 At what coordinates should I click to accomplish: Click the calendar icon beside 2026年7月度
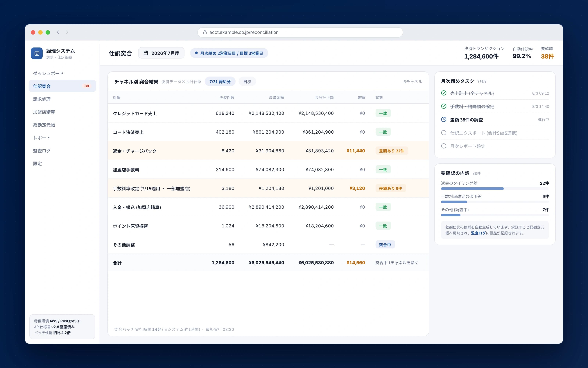coord(146,53)
